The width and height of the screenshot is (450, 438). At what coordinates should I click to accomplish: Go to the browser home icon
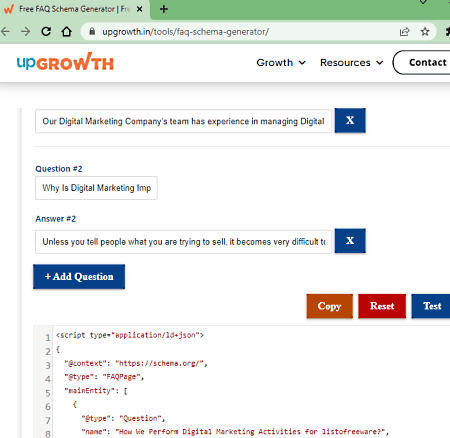[x=67, y=32]
